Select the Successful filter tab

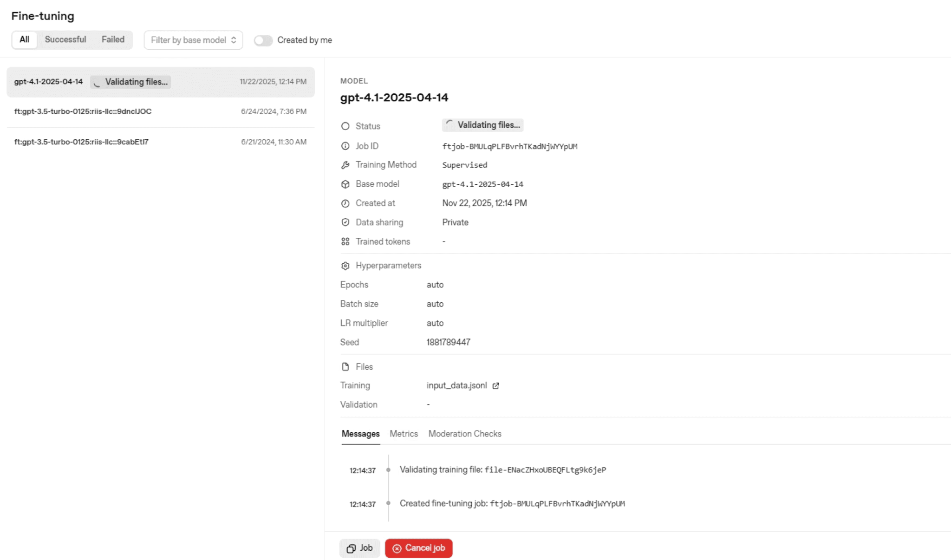coord(65,39)
